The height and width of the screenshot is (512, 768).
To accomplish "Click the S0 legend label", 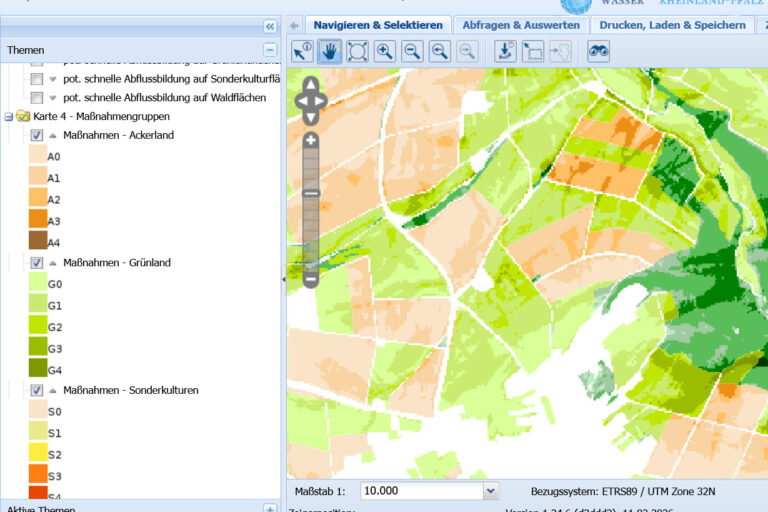I will tap(55, 412).
